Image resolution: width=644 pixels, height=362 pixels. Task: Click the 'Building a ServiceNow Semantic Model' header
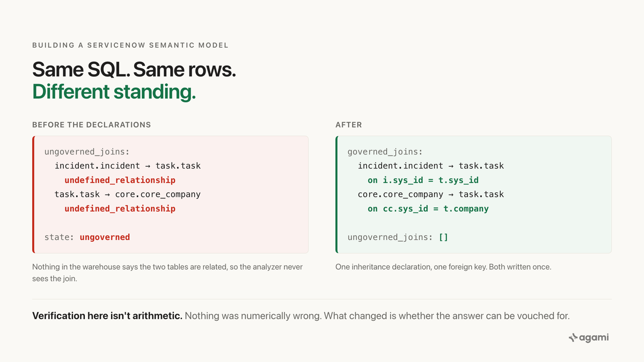[130, 46]
